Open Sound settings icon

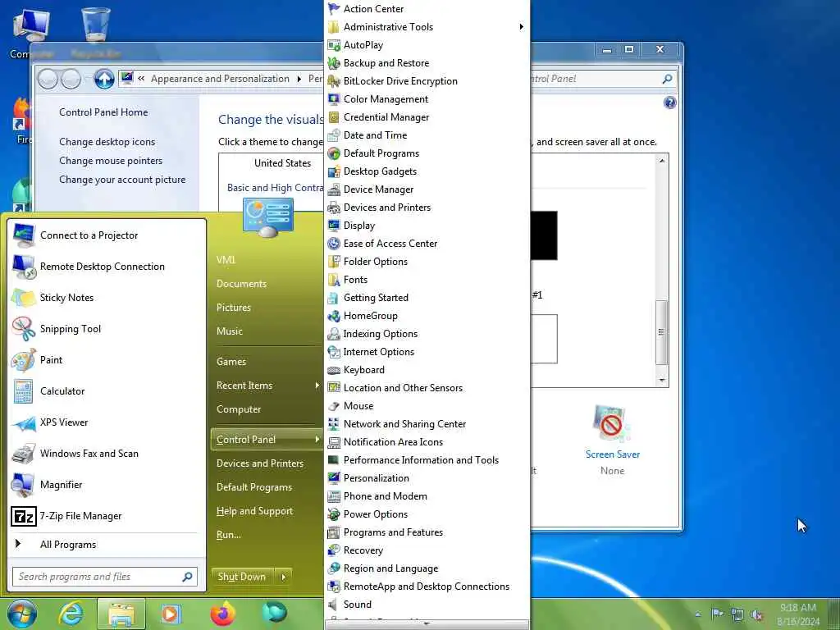pos(334,605)
